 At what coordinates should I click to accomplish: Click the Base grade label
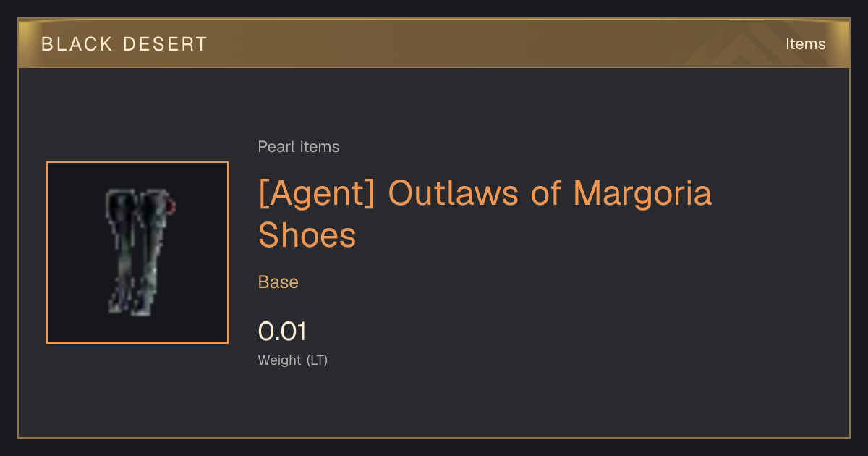point(278,282)
